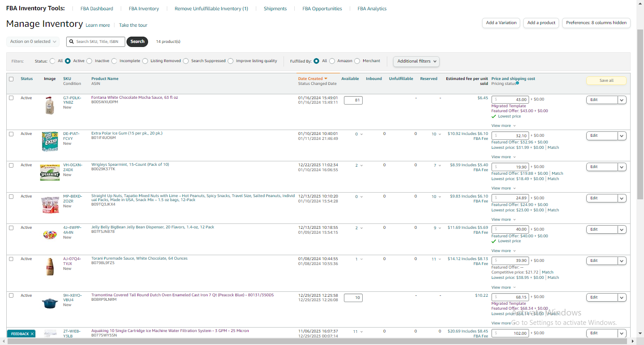Screen dimensions: 644x345
Task: Open the Extra Polar Ice Gum product image
Action: [x=50, y=141]
